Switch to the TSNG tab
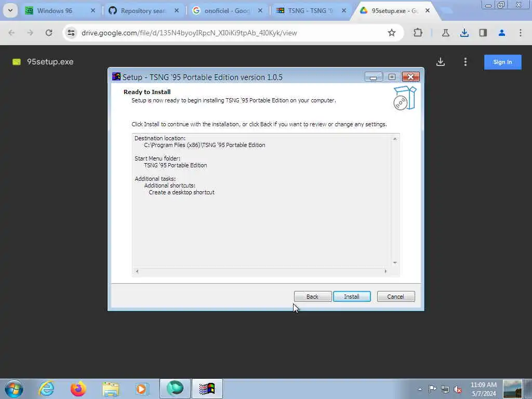This screenshot has height=399, width=532. coord(310,11)
